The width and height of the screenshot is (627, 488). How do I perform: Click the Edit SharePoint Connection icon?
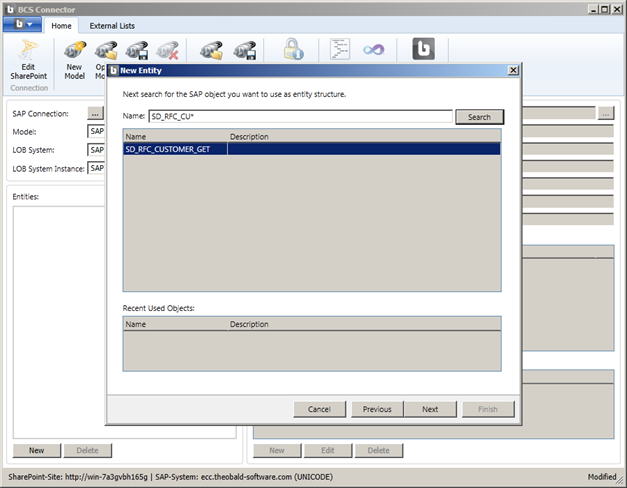pyautogui.click(x=28, y=50)
